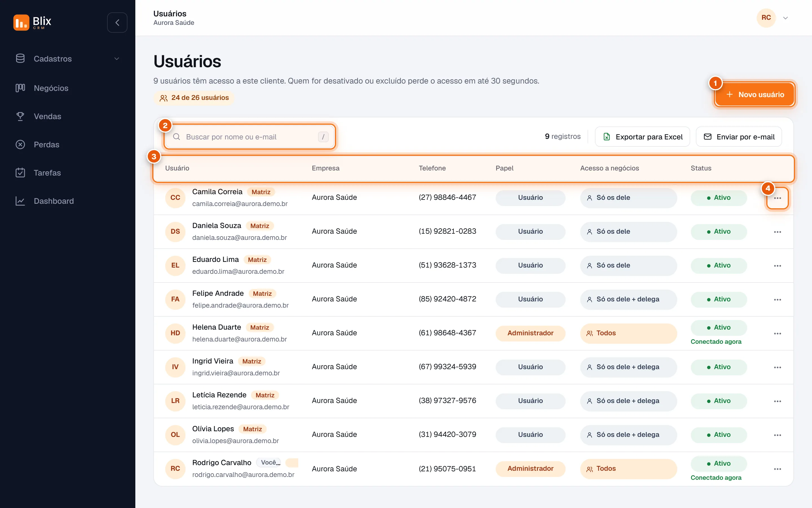This screenshot has width=812, height=508.
Task: Open the actions menu for Olívia Lopes
Action: pyautogui.click(x=777, y=435)
